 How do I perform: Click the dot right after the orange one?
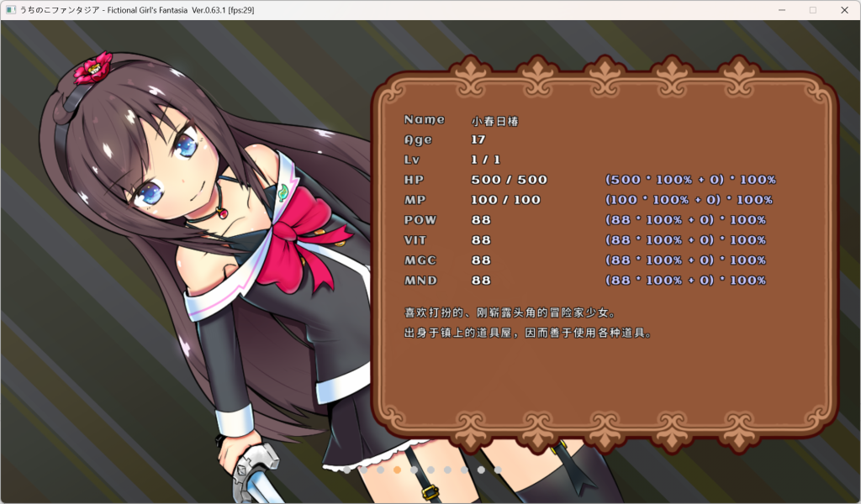coord(414,470)
